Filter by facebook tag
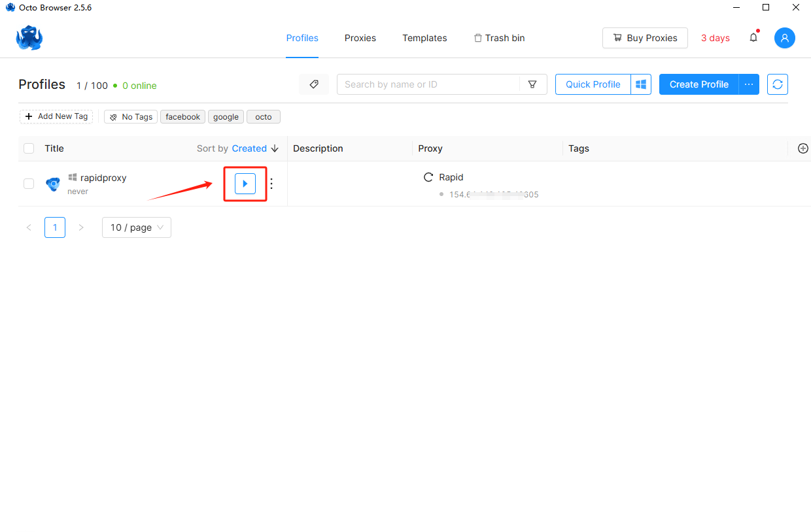 (182, 117)
